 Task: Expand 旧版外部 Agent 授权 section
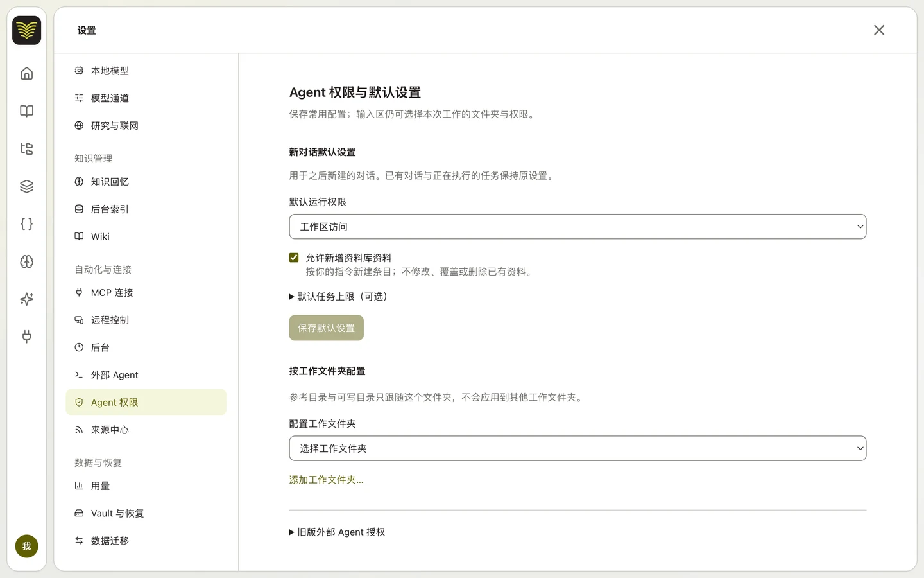tap(338, 532)
